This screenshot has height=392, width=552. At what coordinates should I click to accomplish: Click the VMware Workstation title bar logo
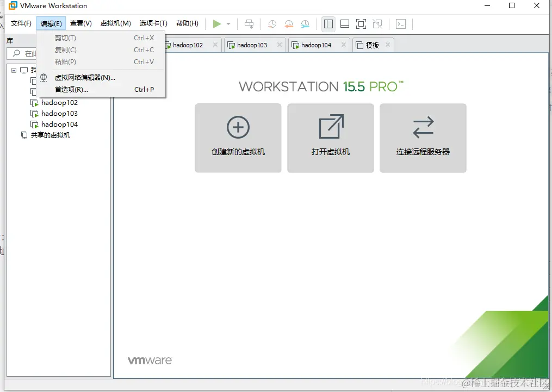click(13, 5)
